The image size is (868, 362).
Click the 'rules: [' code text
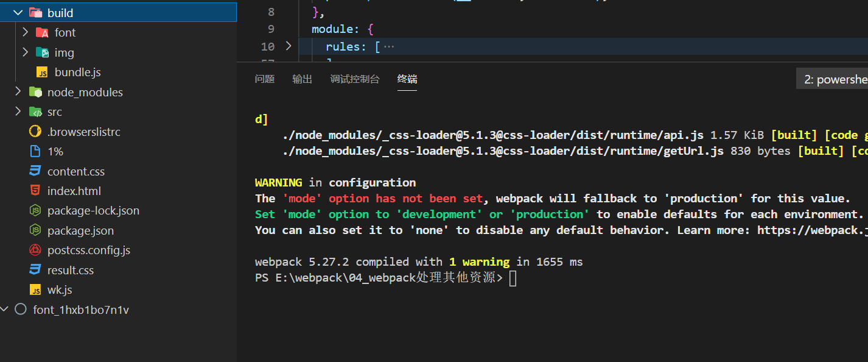(x=353, y=47)
